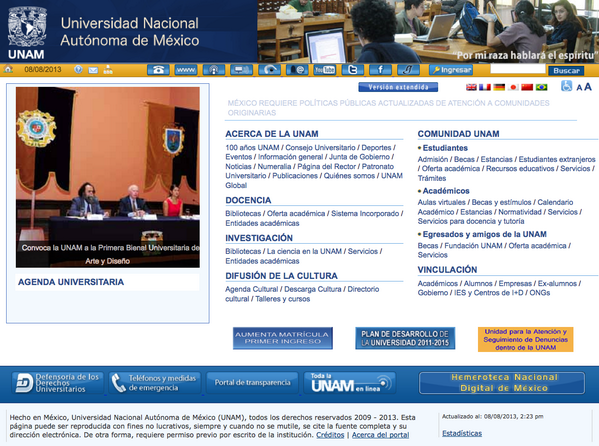Open the Académicos subsection
This screenshot has width=599, height=446.
[x=446, y=191]
